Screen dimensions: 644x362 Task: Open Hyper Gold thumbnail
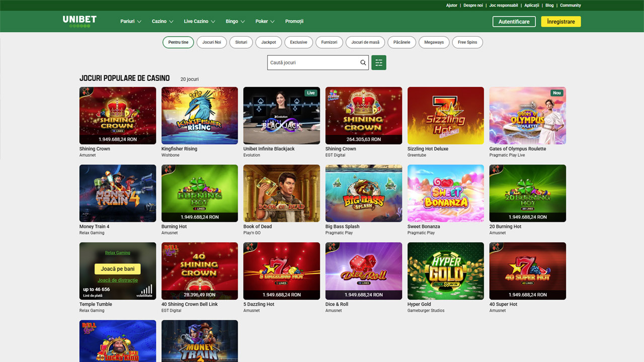click(x=446, y=271)
